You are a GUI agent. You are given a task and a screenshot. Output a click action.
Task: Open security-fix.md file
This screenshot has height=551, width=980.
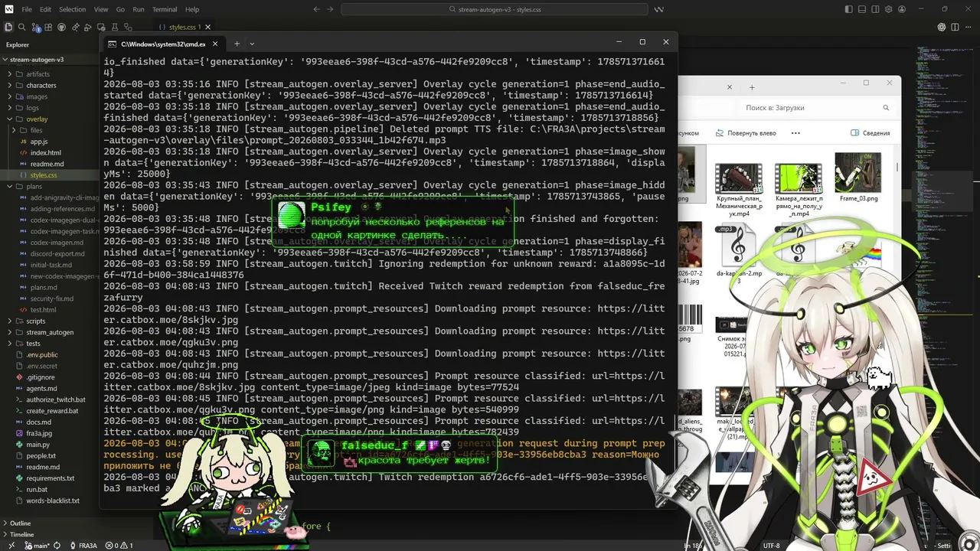tap(50, 298)
